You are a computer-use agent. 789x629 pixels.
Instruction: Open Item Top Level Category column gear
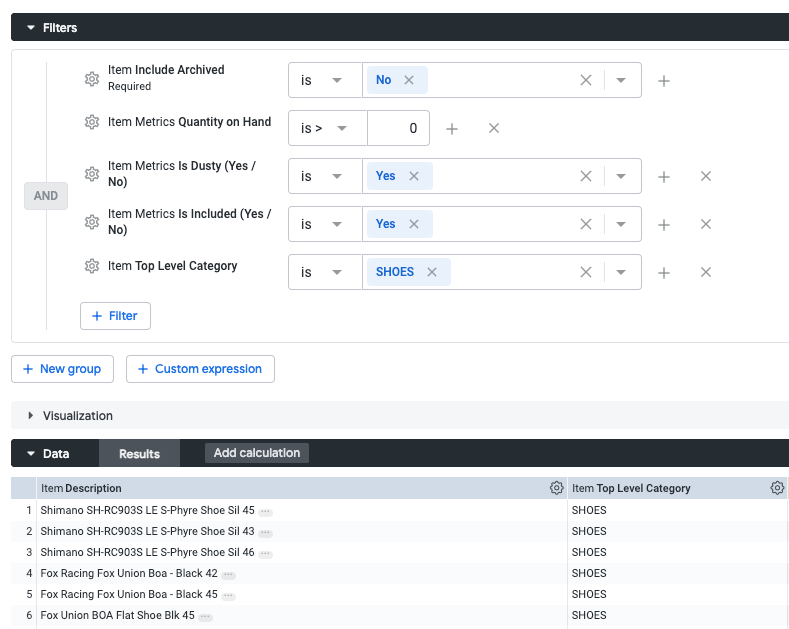point(777,488)
